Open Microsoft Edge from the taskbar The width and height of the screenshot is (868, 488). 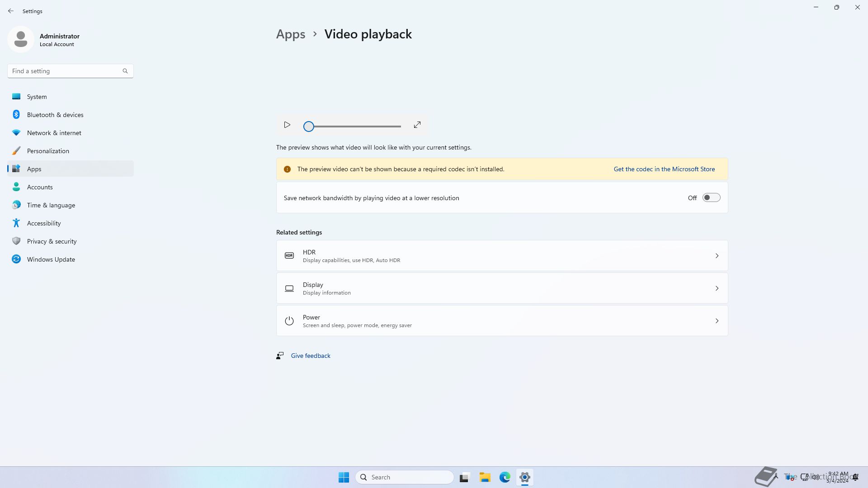(505, 477)
